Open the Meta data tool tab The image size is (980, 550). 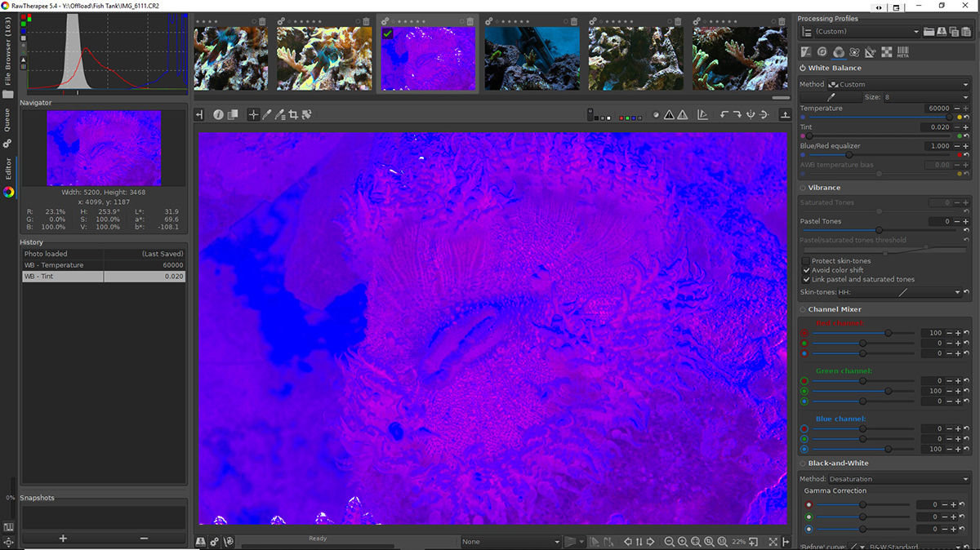pyautogui.click(x=903, y=52)
